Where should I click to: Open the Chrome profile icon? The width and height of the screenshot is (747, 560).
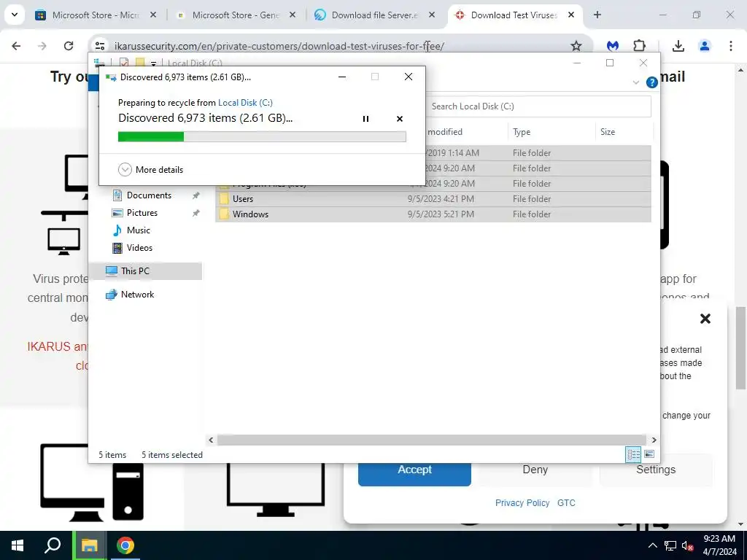(705, 46)
